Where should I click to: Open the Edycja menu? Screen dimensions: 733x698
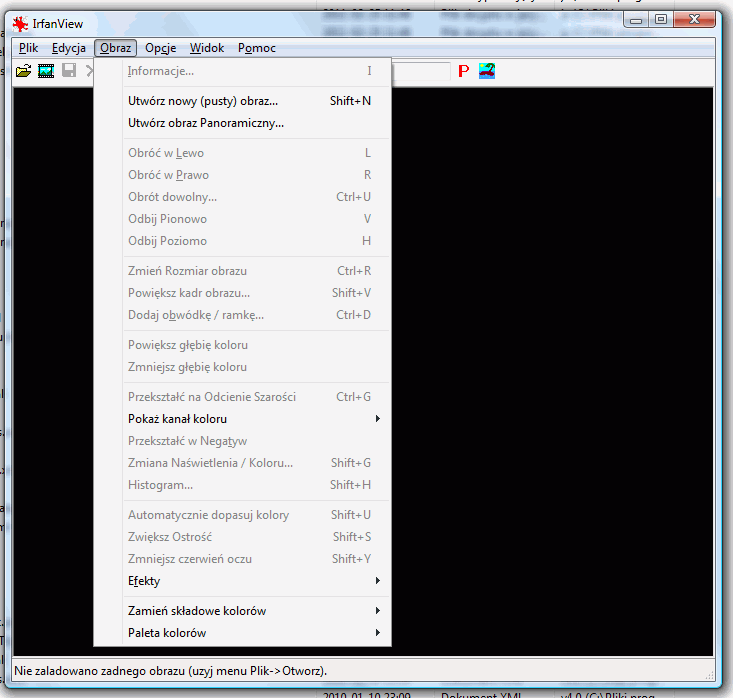pyautogui.click(x=69, y=48)
